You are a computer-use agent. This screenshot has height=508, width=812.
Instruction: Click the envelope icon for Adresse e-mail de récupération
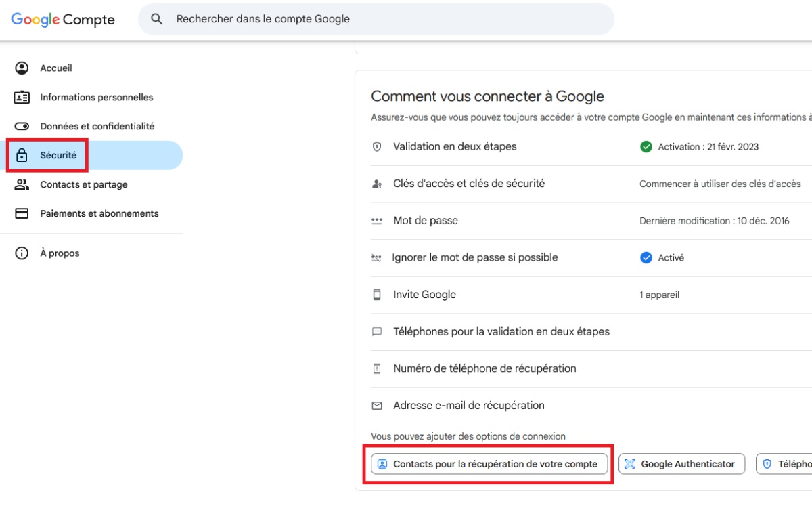pyautogui.click(x=377, y=405)
